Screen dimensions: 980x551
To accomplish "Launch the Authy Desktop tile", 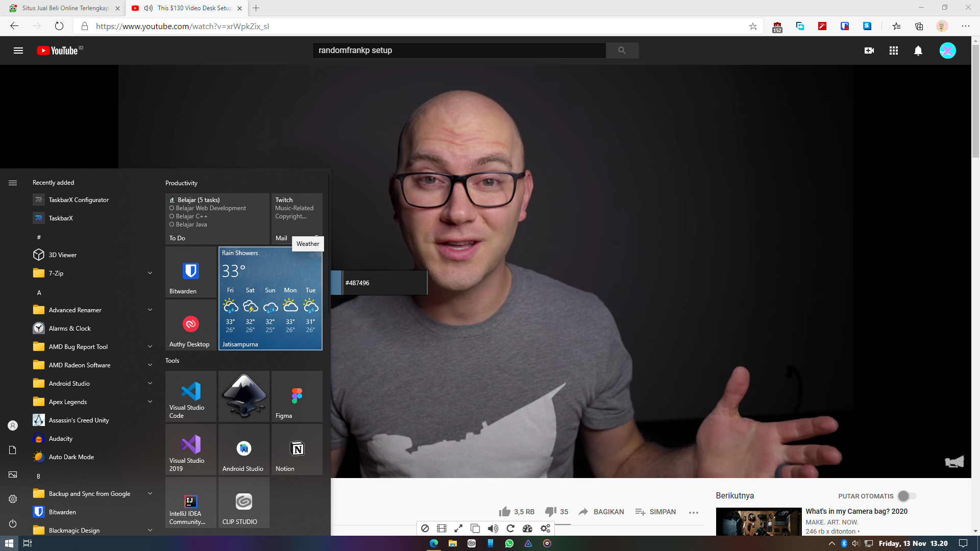I will pos(191,325).
